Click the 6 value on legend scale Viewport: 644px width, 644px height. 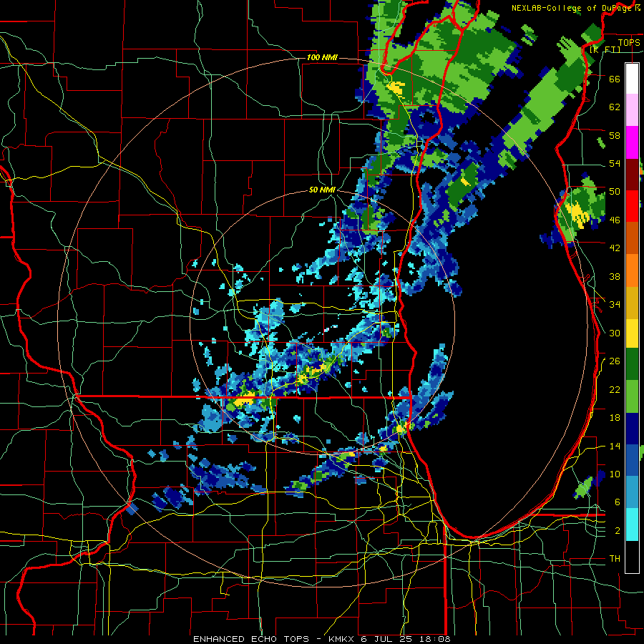point(618,502)
